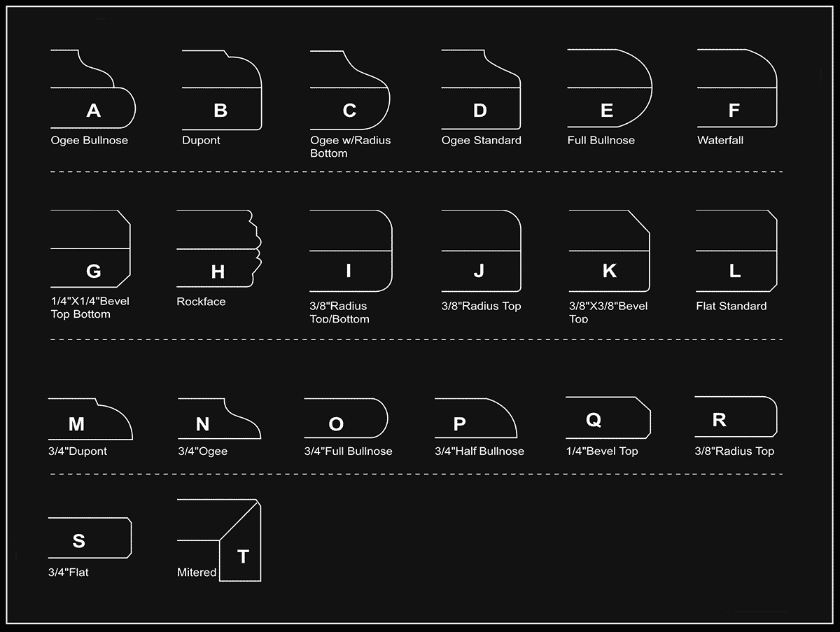Click the "Ogee w/Radius Bottom" label
This screenshot has width=840, height=632.
(x=350, y=146)
